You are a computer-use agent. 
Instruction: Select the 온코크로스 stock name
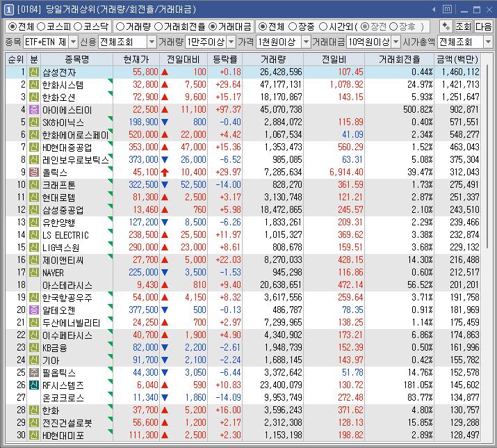coord(63,397)
